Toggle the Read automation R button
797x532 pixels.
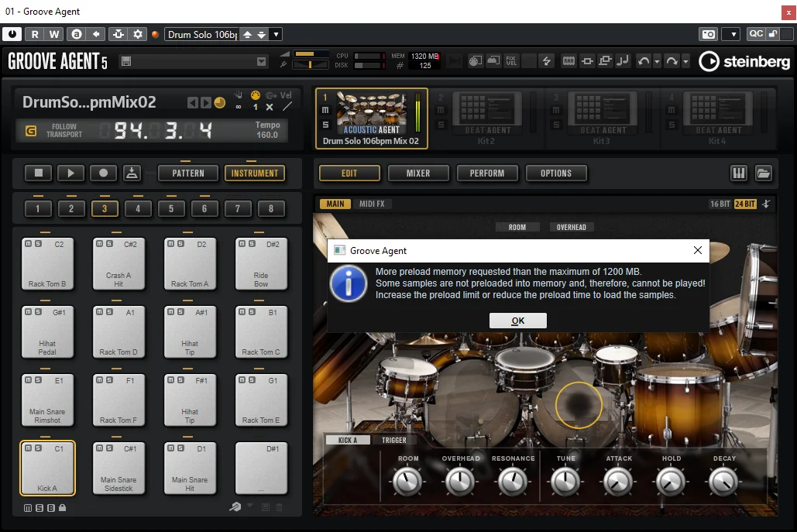pos(35,34)
